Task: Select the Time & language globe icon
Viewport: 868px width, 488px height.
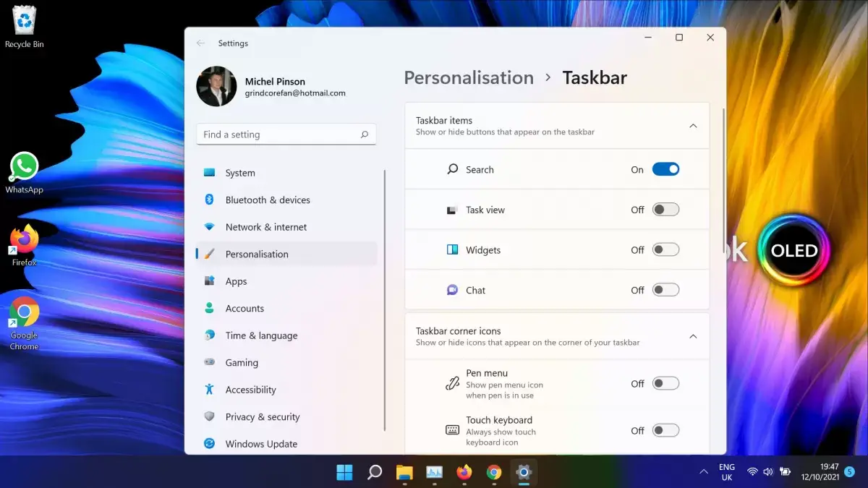Action: tap(209, 335)
